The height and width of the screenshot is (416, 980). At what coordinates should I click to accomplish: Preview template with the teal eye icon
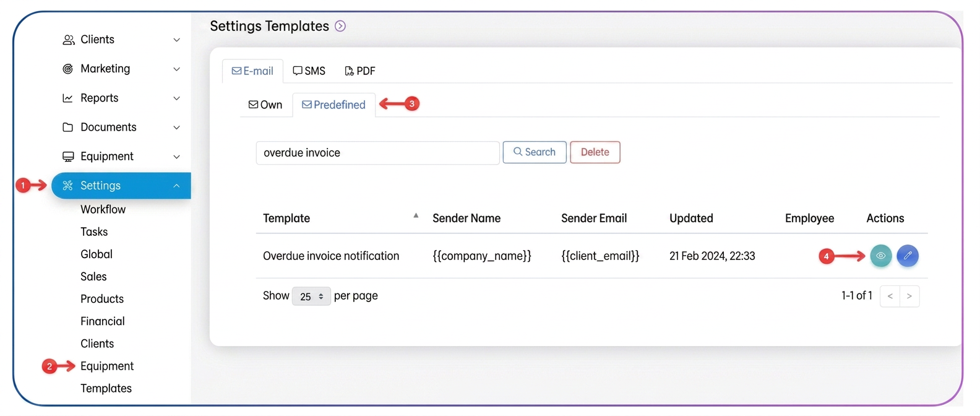click(x=880, y=256)
